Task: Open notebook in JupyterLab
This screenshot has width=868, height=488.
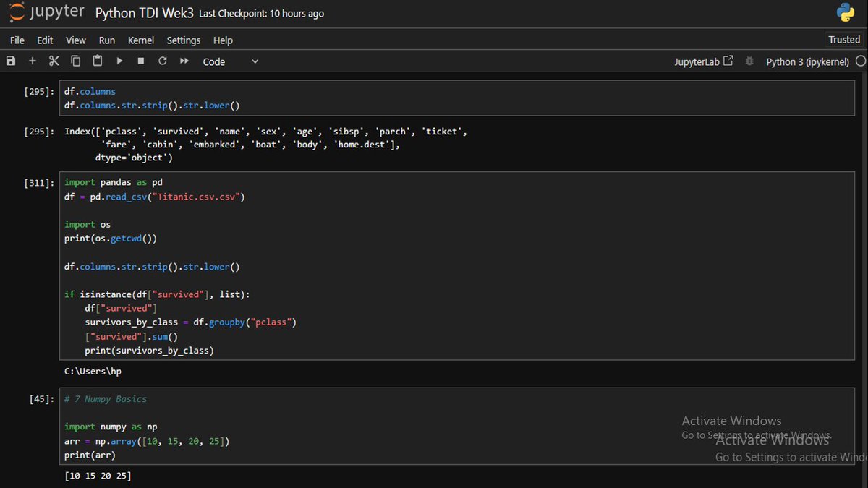Action: click(704, 62)
